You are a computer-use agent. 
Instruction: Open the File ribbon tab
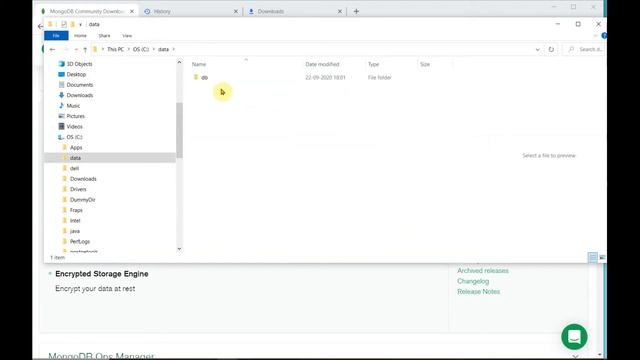tap(56, 36)
